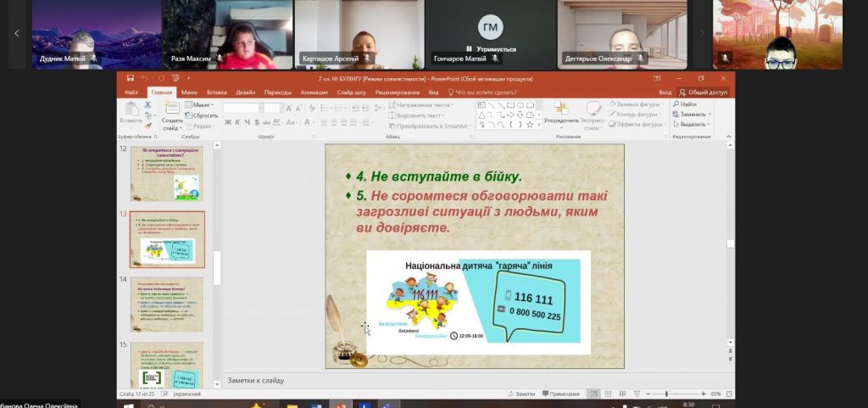The width and height of the screenshot is (868, 408).
Task: Click Convert to SmartArt button
Action: (431, 125)
